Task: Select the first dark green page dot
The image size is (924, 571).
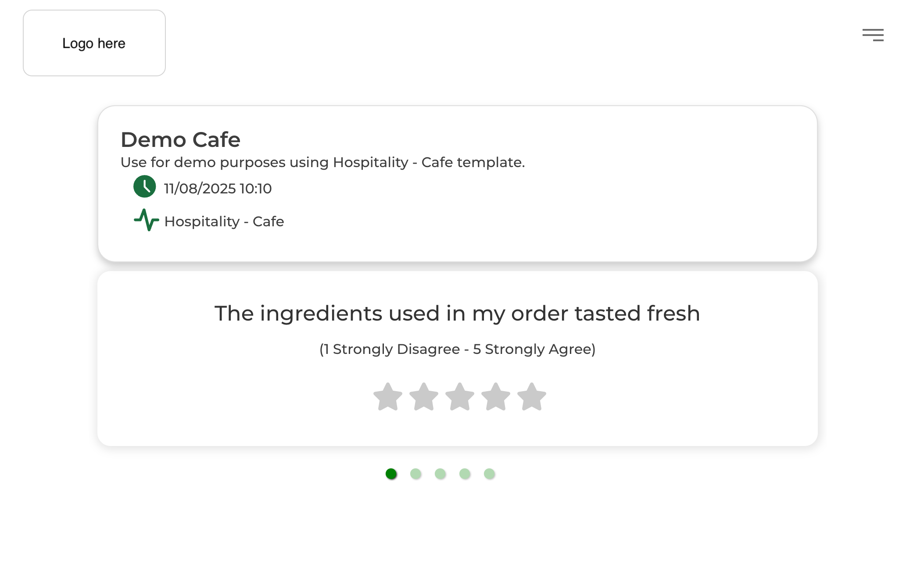Action: point(391,474)
